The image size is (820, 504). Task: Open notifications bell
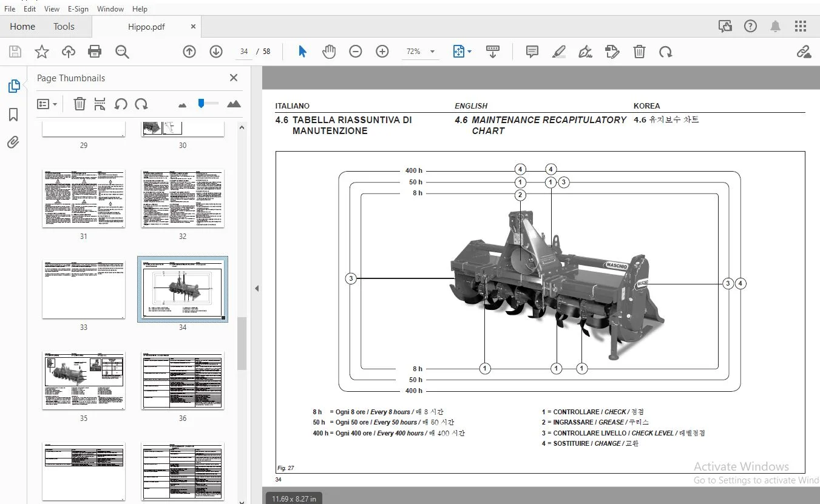776,26
